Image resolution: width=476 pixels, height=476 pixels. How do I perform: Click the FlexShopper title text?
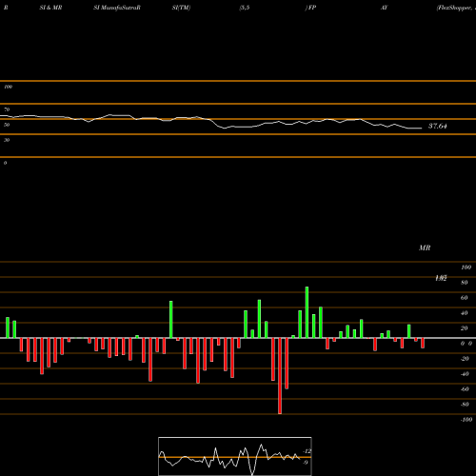pyautogui.click(x=456, y=8)
